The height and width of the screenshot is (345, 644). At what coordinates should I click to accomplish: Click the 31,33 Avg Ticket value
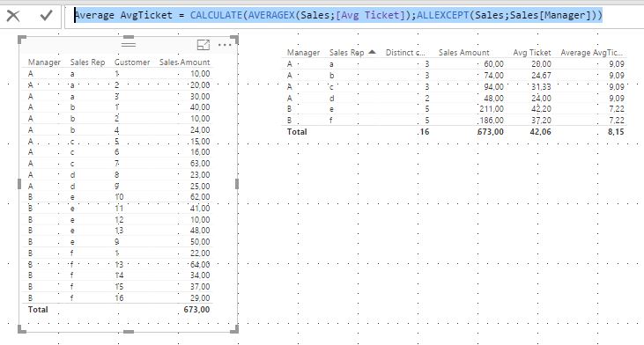coord(541,86)
